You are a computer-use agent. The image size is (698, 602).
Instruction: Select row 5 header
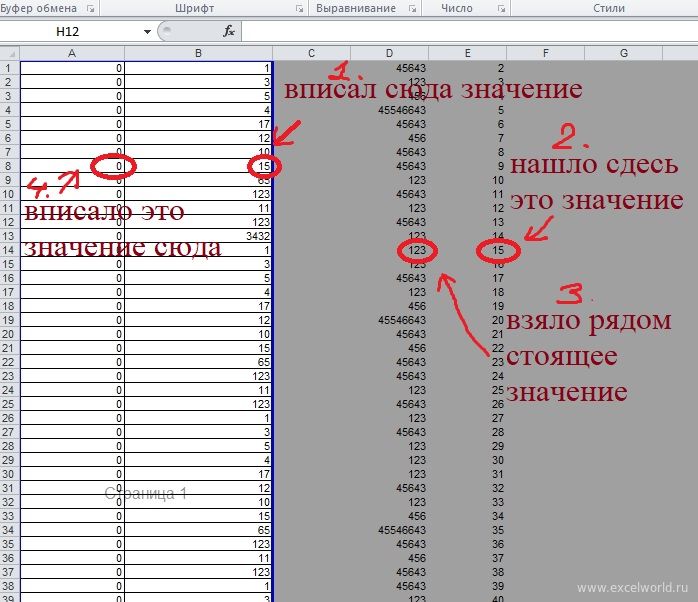tap(10, 124)
